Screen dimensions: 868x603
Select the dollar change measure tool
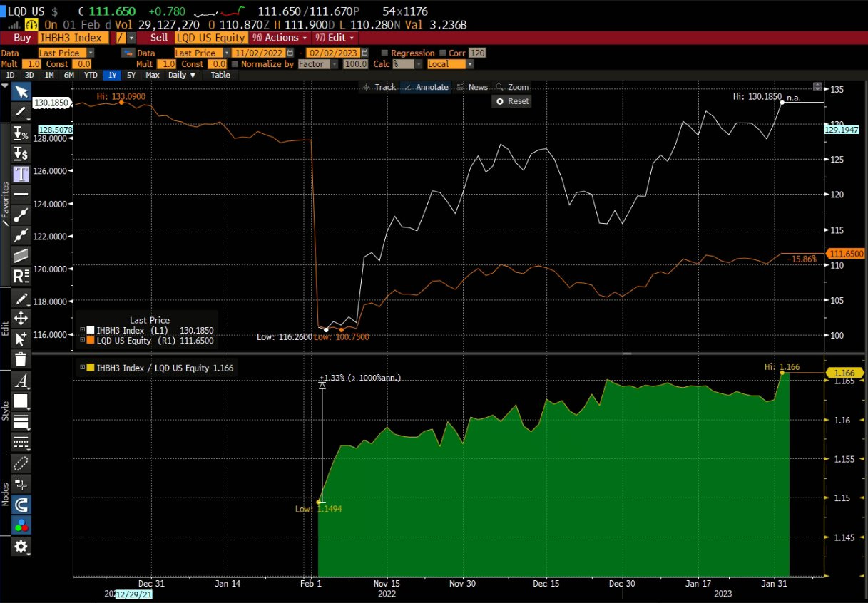click(x=21, y=153)
